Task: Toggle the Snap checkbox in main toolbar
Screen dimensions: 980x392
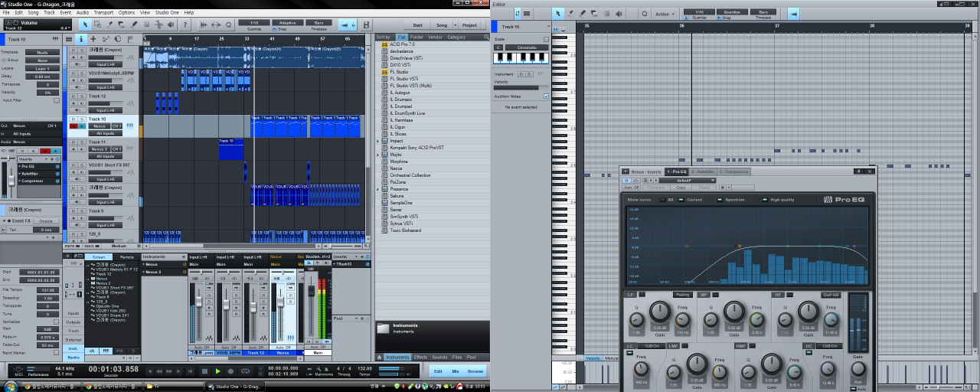Action: tap(274, 29)
